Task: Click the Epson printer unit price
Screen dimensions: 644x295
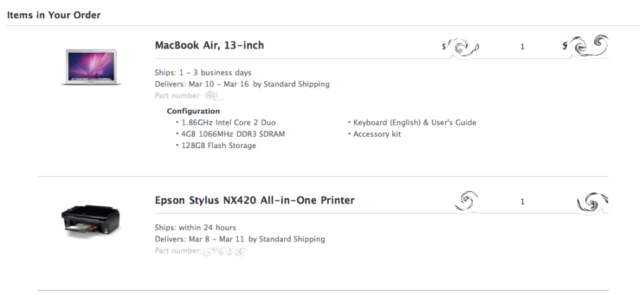Action: (x=466, y=200)
